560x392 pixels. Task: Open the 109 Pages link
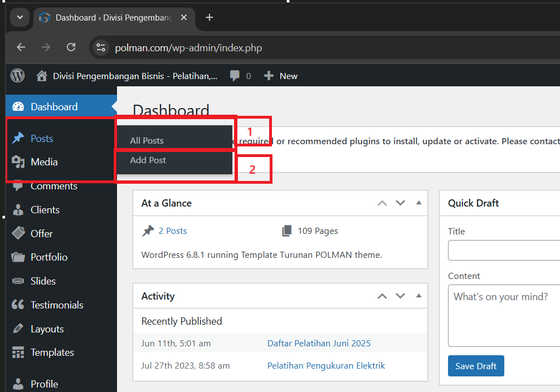pyautogui.click(x=318, y=231)
